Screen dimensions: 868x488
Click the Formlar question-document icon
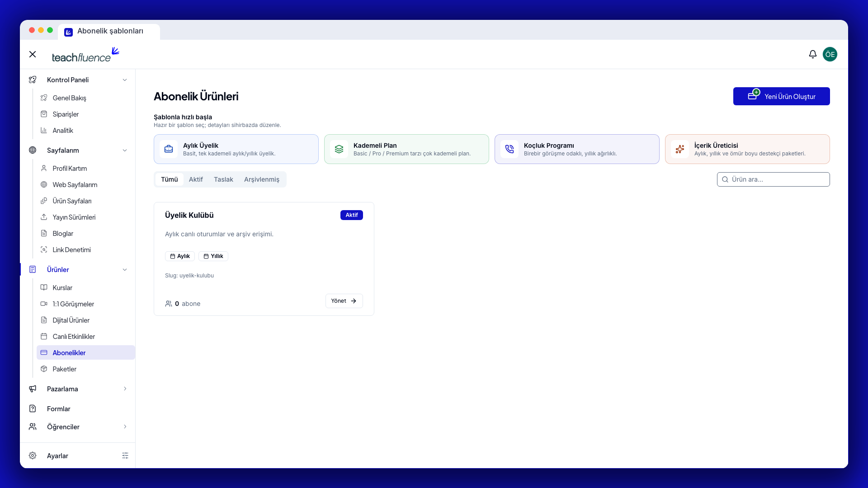(33, 409)
